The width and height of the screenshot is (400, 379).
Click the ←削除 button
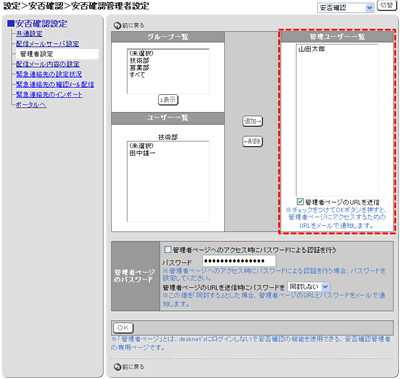(252, 142)
